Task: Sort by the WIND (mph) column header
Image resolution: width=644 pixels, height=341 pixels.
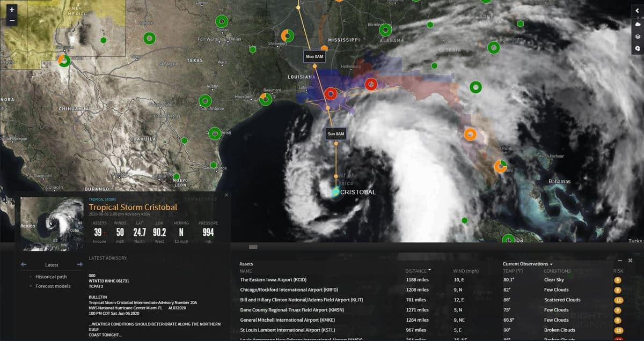Action: click(466, 271)
